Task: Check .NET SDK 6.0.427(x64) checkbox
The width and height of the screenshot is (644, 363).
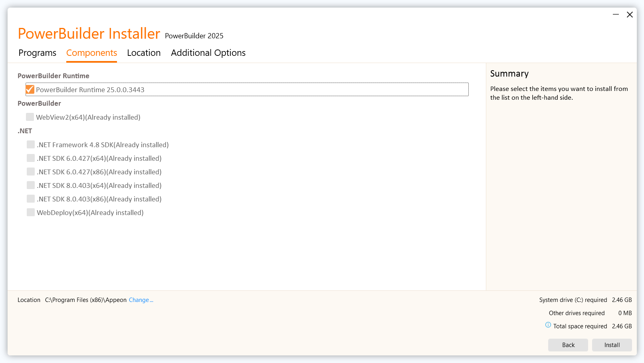Action: click(31, 158)
